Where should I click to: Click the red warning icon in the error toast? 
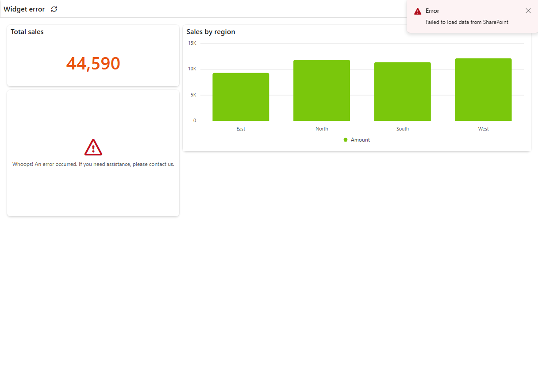[418, 11]
